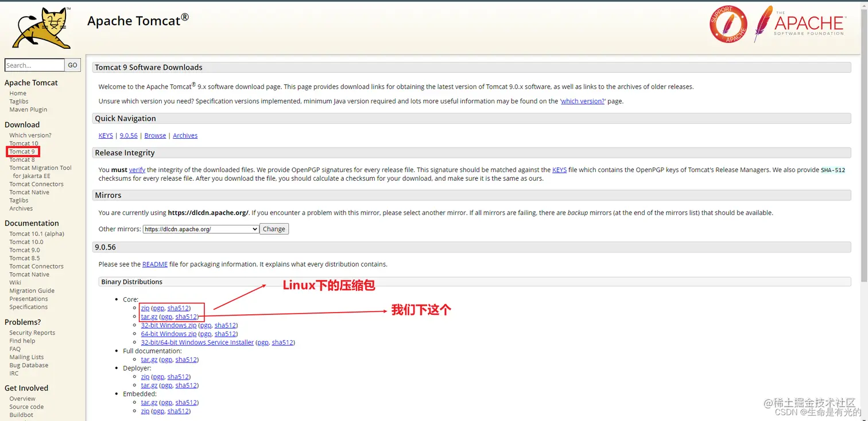This screenshot has width=868, height=421.
Task: Open the README packaging information link
Action: pyautogui.click(x=154, y=264)
